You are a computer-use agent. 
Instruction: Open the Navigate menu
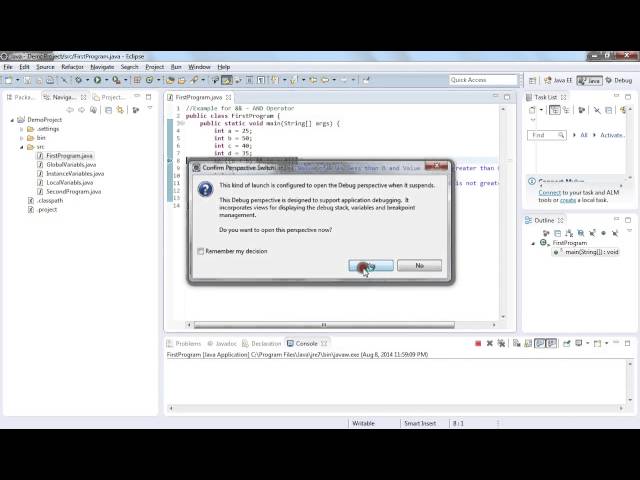[x=102, y=67]
